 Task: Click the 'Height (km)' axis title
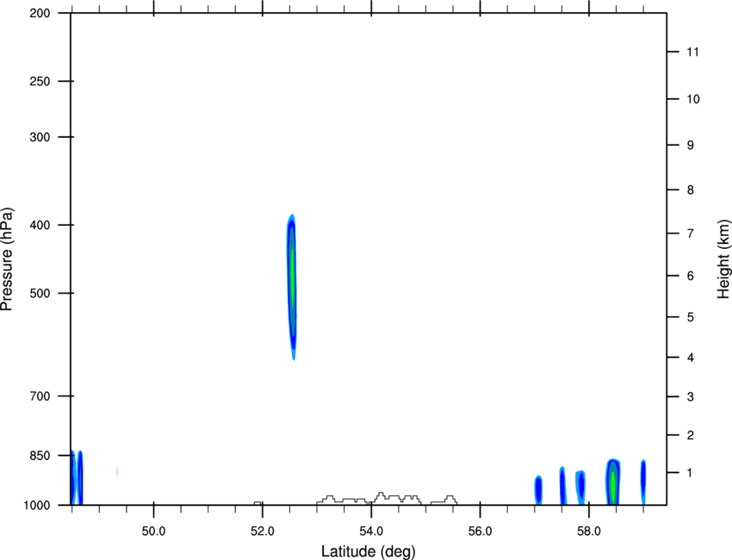point(723,258)
